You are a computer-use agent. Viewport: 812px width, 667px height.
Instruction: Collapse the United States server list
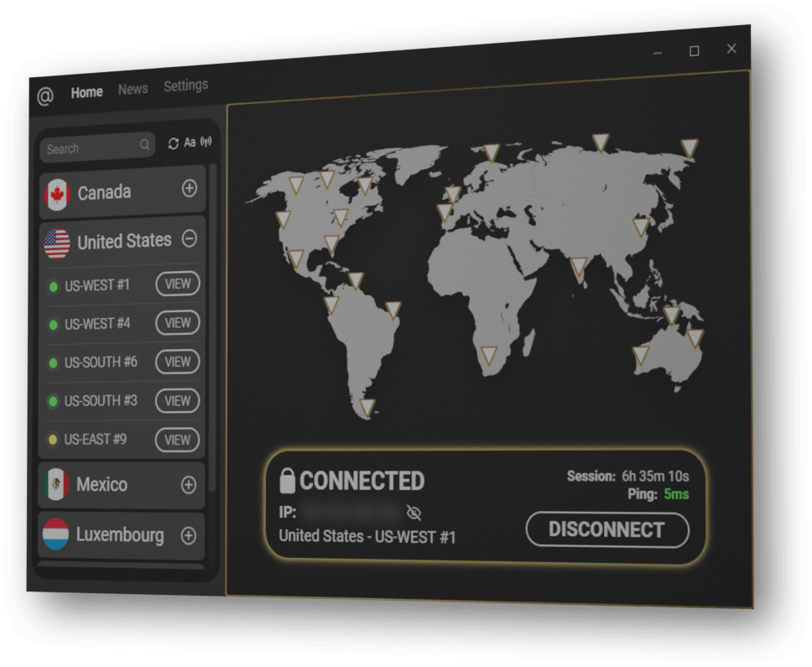190,239
